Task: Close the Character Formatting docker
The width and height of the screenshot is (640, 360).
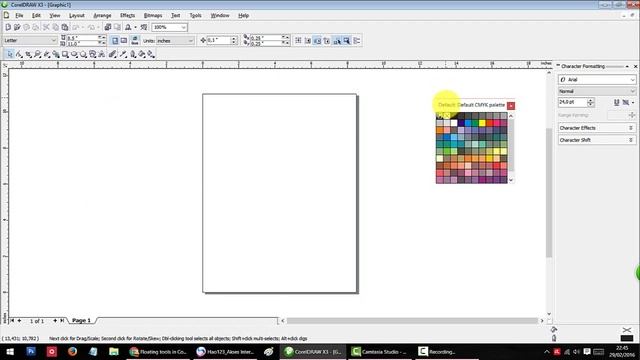Action: (x=636, y=66)
